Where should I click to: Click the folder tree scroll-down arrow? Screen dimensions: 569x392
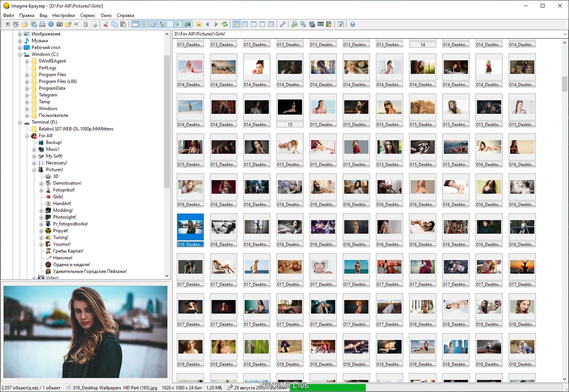click(167, 276)
